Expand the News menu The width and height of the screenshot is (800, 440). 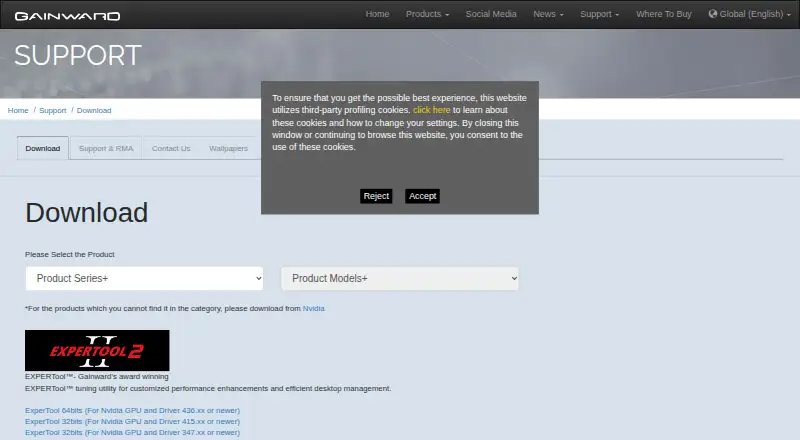tap(548, 14)
